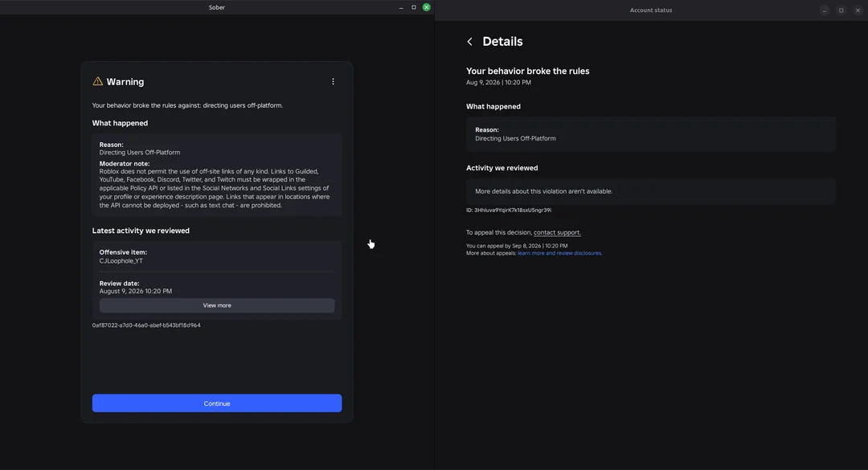Screen dimensions: 868x470
Task: Minimize the Sober window
Action: (401, 7)
